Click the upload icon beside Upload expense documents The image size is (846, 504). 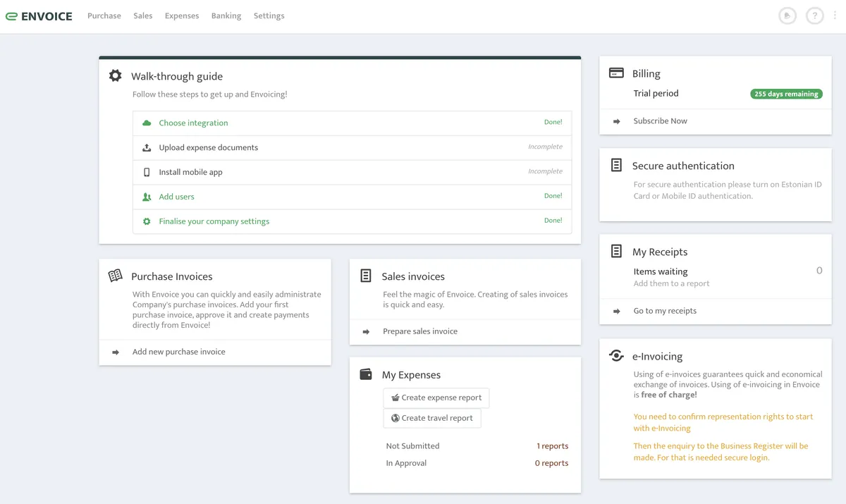(147, 147)
